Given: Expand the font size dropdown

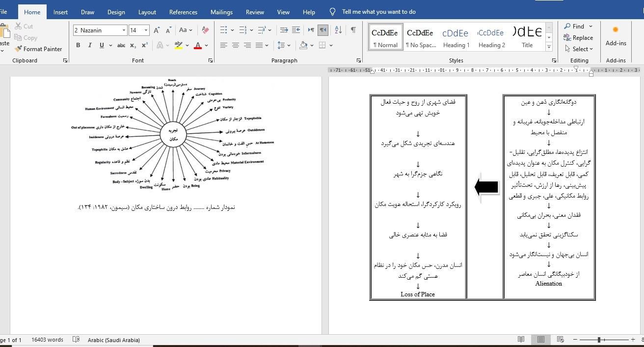Looking at the screenshot, I should coord(146,30).
